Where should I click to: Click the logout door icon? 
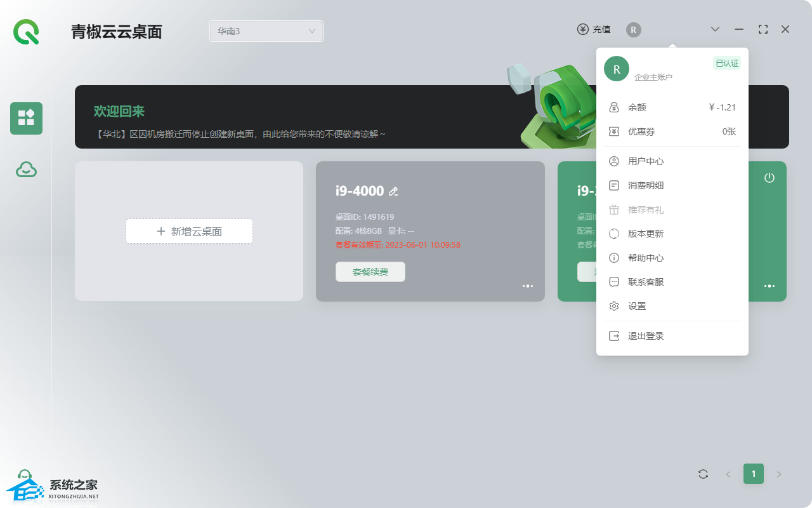click(x=614, y=336)
